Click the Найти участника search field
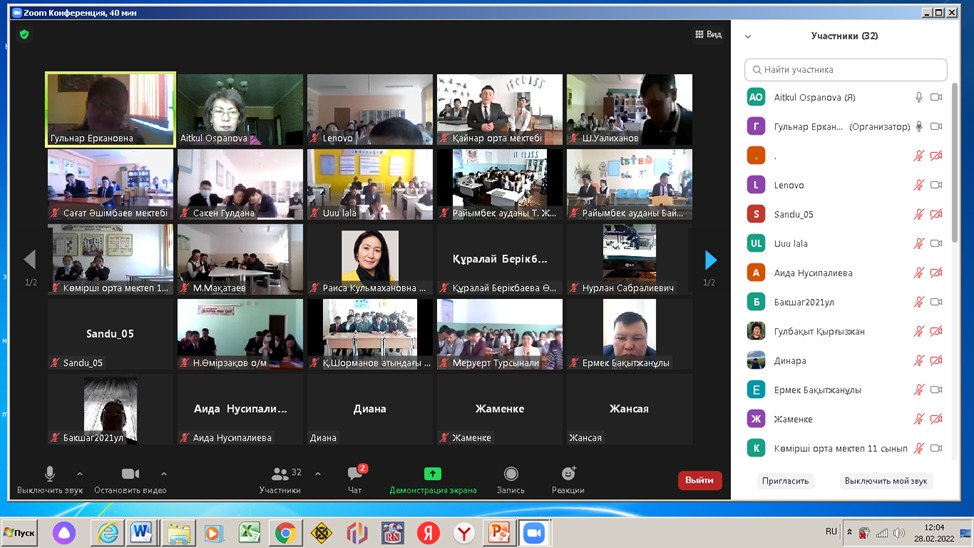This screenshot has height=548, width=974. click(845, 70)
